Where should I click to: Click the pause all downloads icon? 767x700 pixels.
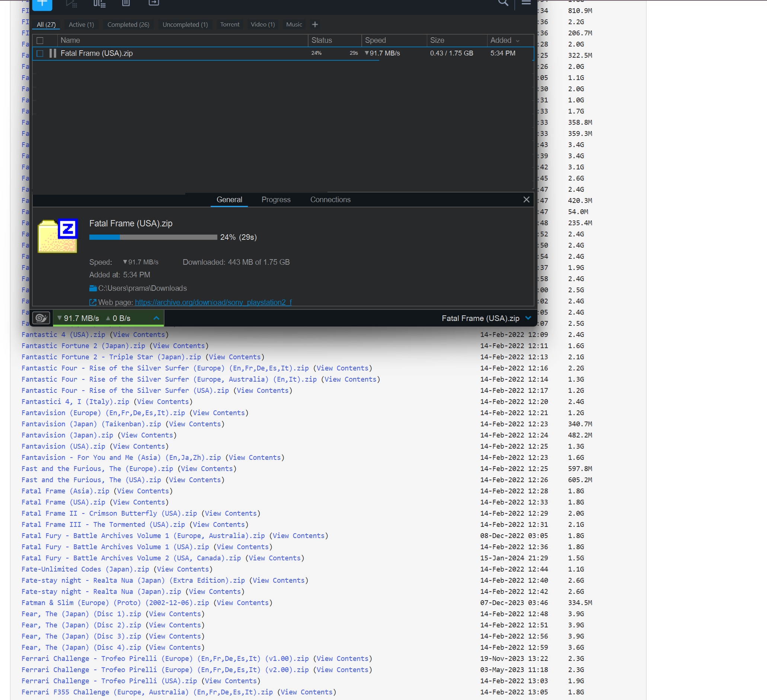click(x=99, y=4)
